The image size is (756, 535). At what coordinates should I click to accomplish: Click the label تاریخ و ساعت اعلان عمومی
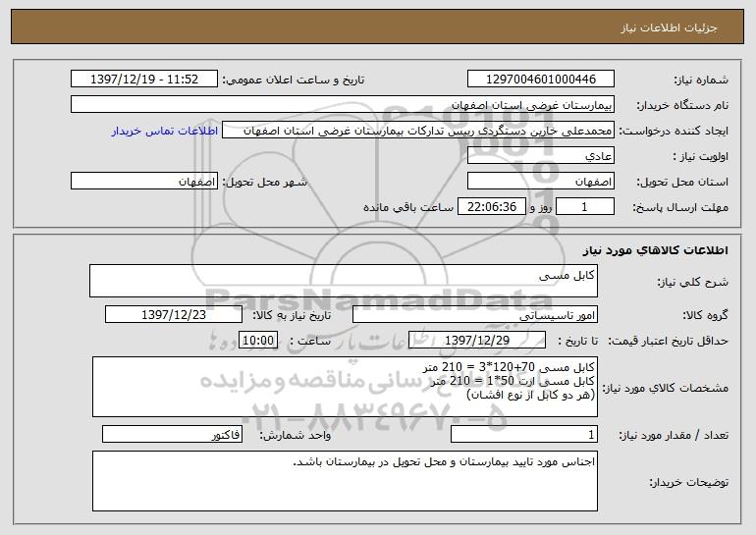click(294, 80)
